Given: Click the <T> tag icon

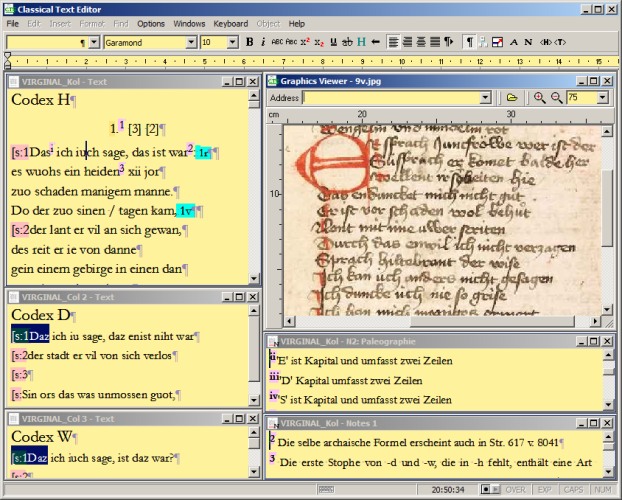Looking at the screenshot, I should point(560,42).
